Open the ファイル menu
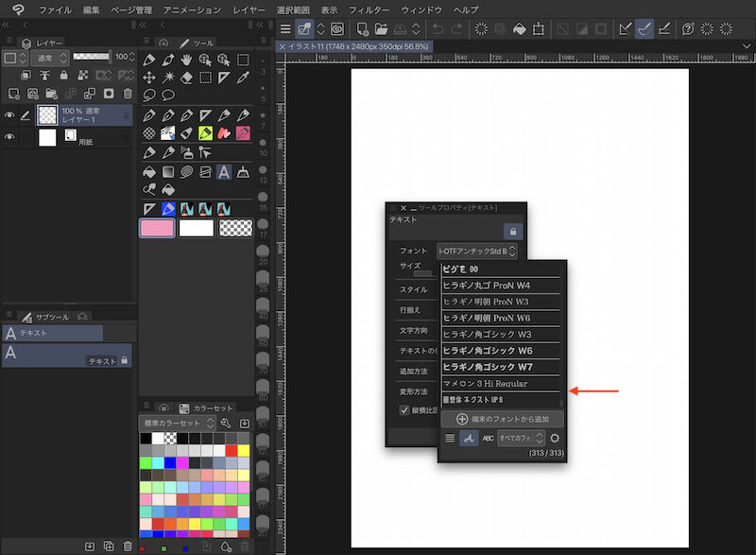 [x=55, y=9]
